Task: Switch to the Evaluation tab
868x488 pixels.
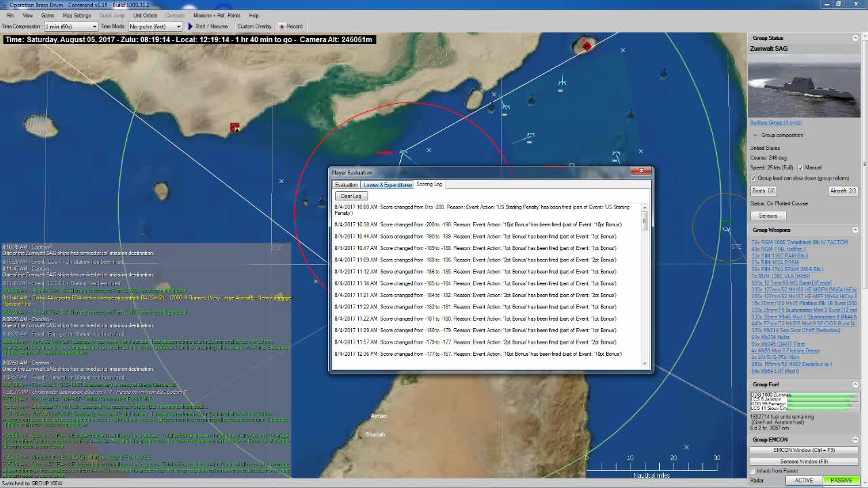Action: coord(346,184)
